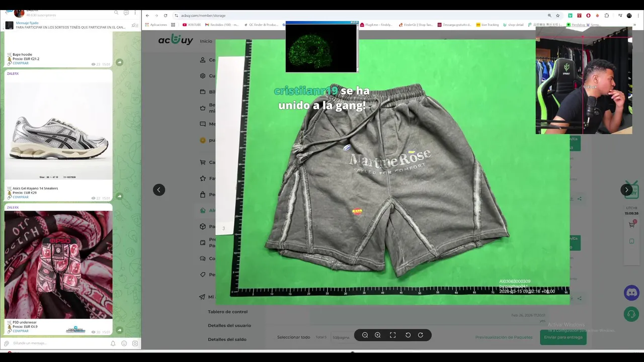Go forward in browser
The width and height of the screenshot is (644, 362).
tap(156, 16)
